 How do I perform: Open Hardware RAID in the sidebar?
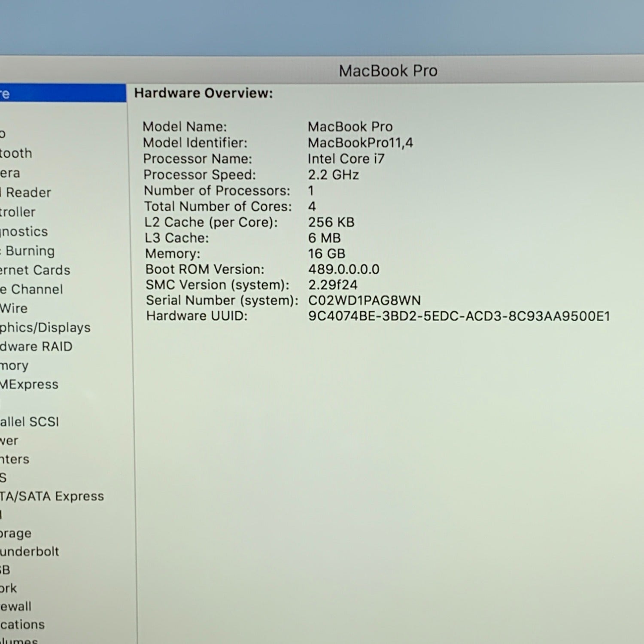coord(36,346)
